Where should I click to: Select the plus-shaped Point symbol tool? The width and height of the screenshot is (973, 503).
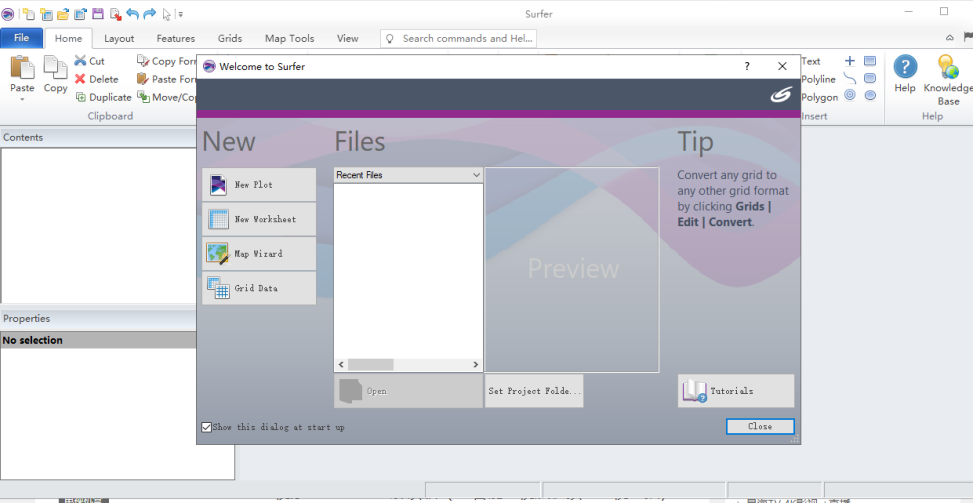coord(850,61)
